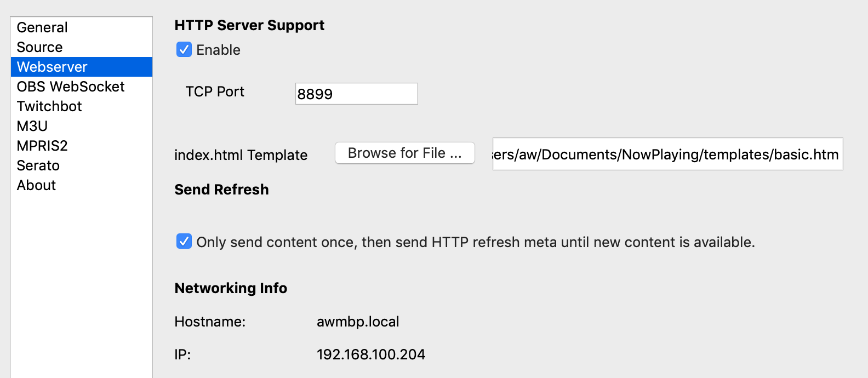868x378 pixels.
Task: Open the General settings section
Action: (x=42, y=27)
